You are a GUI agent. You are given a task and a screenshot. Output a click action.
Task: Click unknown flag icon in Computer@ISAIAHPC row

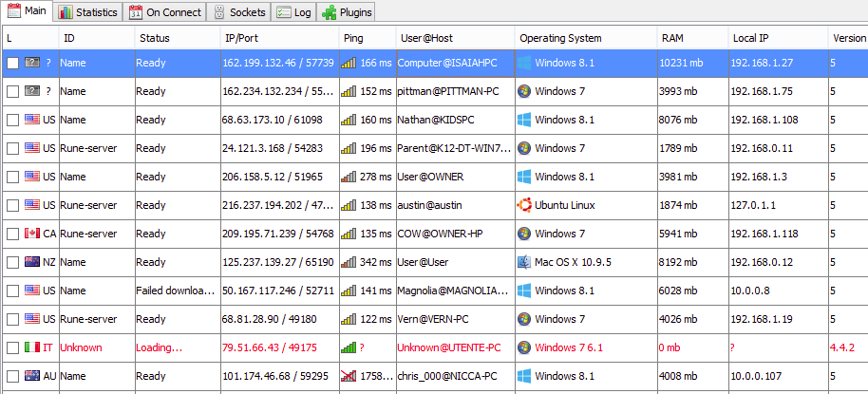pos(32,63)
